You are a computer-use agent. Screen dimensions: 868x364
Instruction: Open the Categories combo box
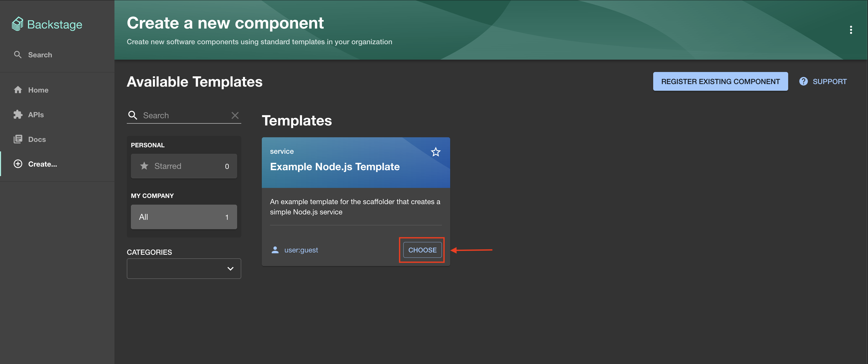click(x=175, y=269)
